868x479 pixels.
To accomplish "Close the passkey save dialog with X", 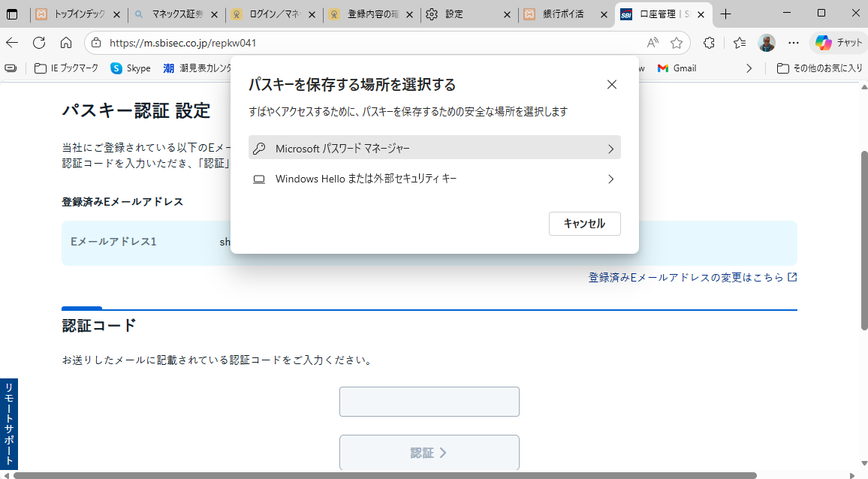I will coord(612,84).
